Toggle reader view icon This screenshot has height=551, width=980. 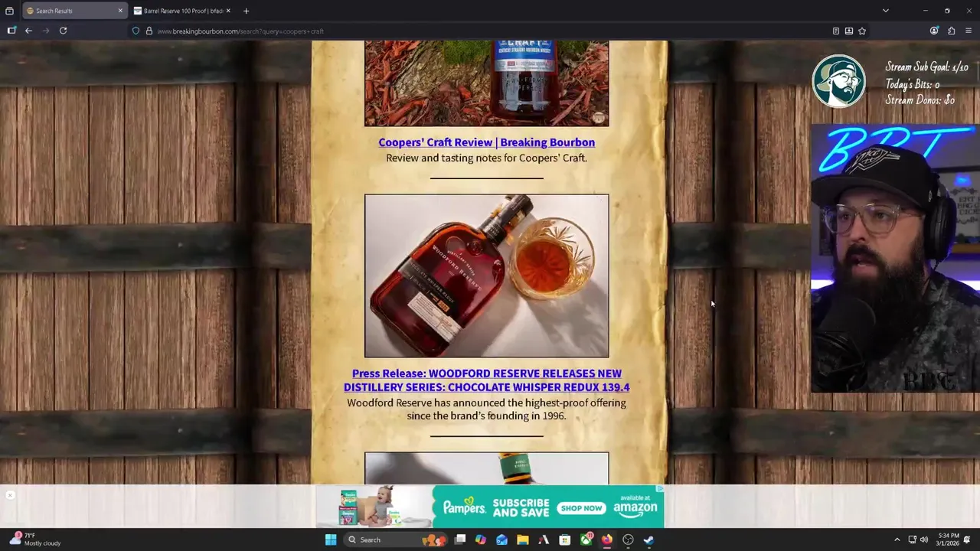tap(835, 31)
